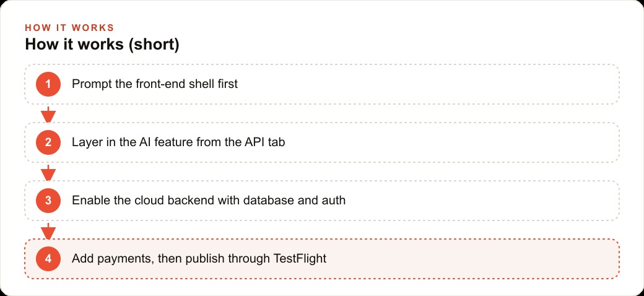This screenshot has height=296, width=644.
Task: Click the word "TestFlight" in step 4
Action: (300, 259)
